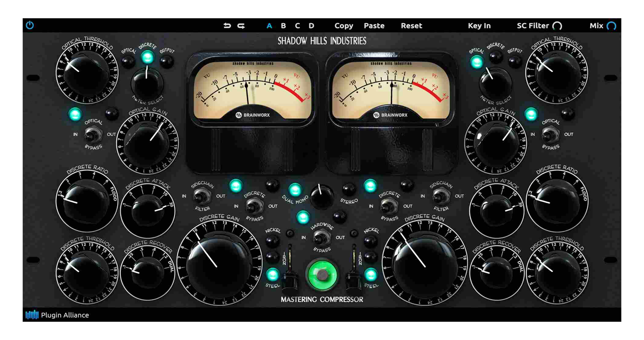
Task: Click the left Steel indicator LED
Action: coord(272,275)
